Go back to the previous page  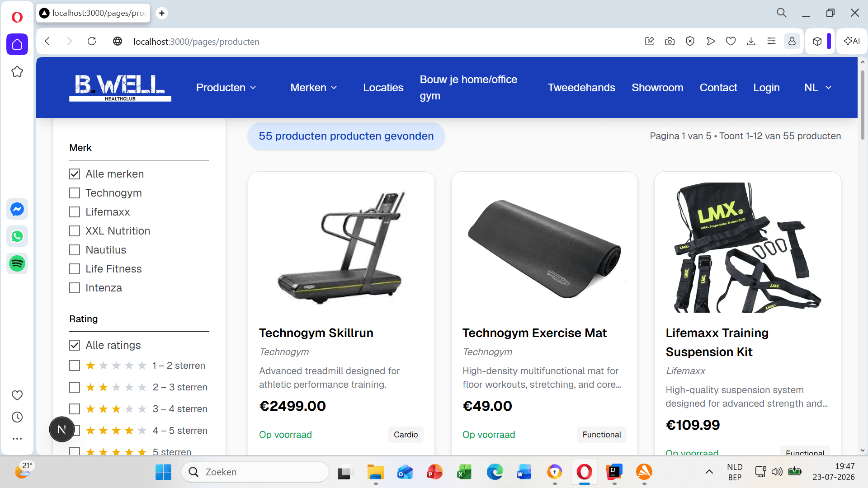point(47,42)
